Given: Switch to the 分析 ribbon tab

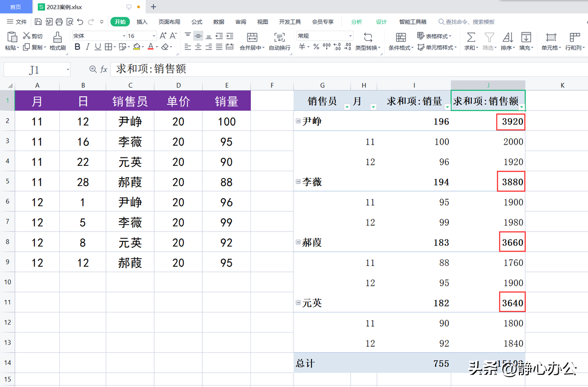Looking at the screenshot, I should pyautogui.click(x=357, y=22).
